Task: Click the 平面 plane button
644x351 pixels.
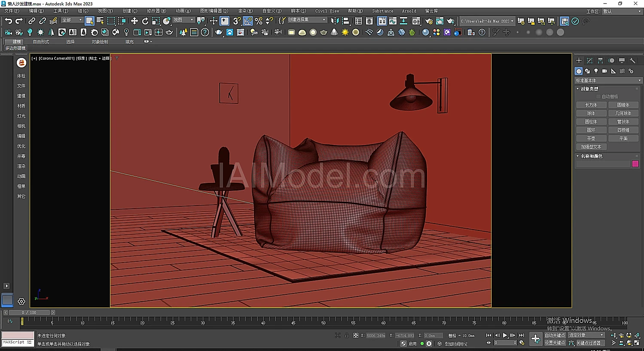Action: pos(623,139)
